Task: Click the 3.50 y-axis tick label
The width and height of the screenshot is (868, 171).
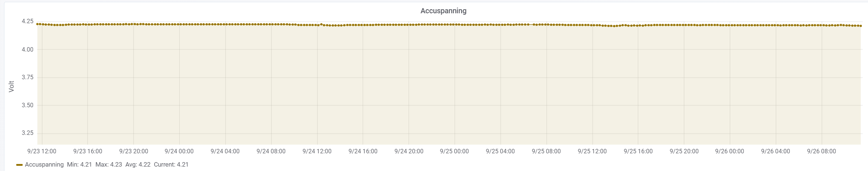Action: coord(28,105)
